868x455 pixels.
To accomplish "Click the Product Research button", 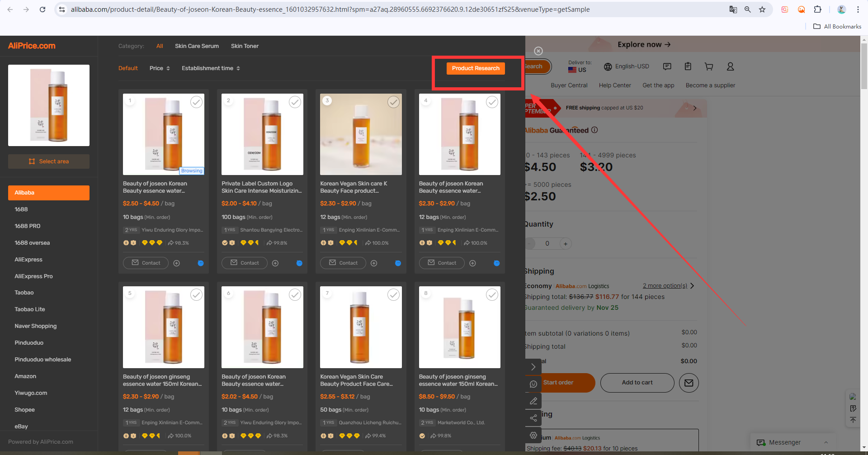I will tap(476, 68).
